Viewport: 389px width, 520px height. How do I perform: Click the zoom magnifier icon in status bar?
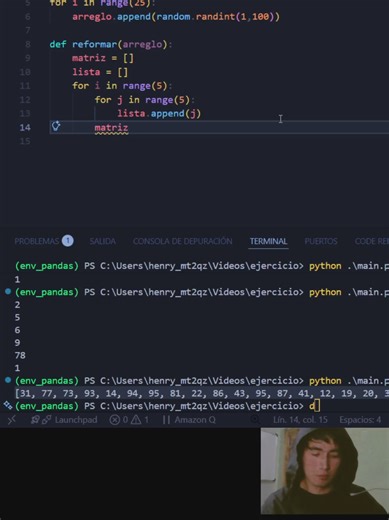click(x=255, y=420)
